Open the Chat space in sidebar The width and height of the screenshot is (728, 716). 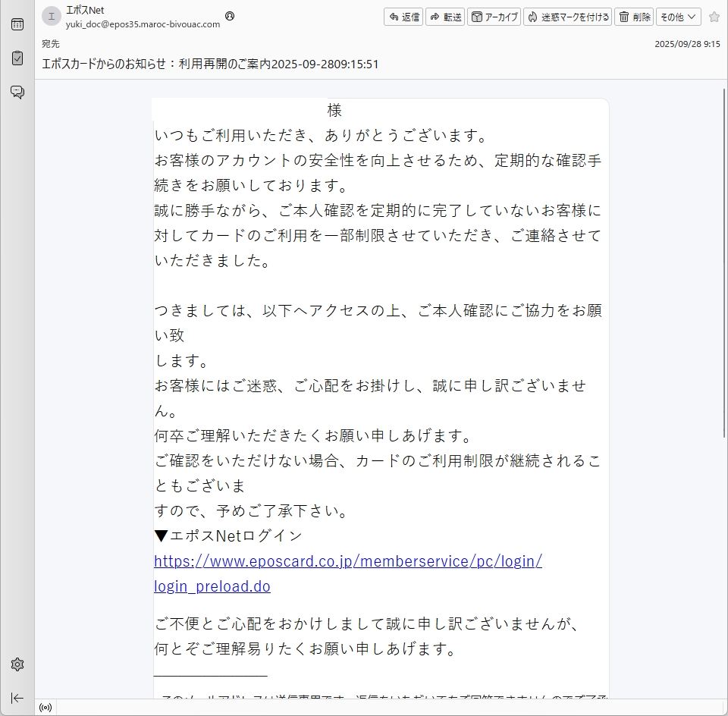(x=17, y=92)
